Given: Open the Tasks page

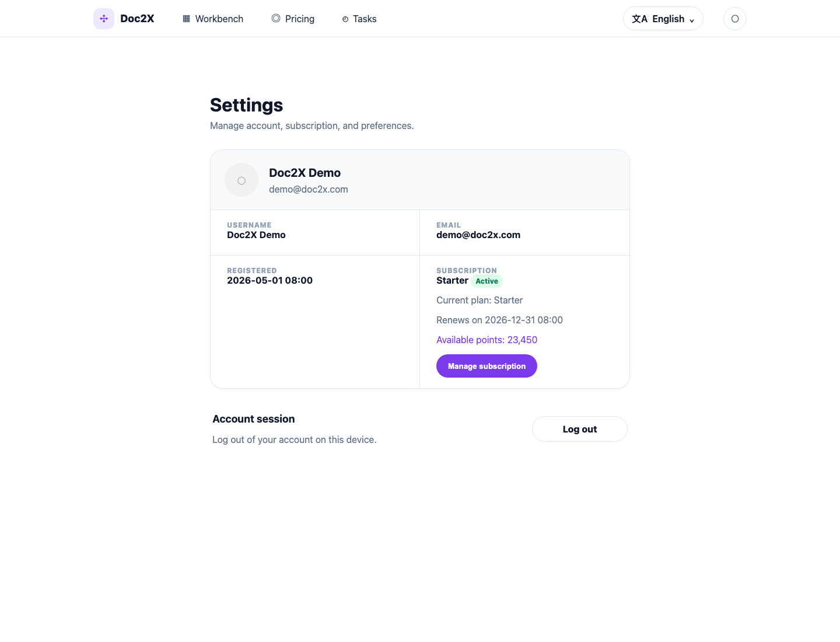Looking at the screenshot, I should pyautogui.click(x=359, y=19).
